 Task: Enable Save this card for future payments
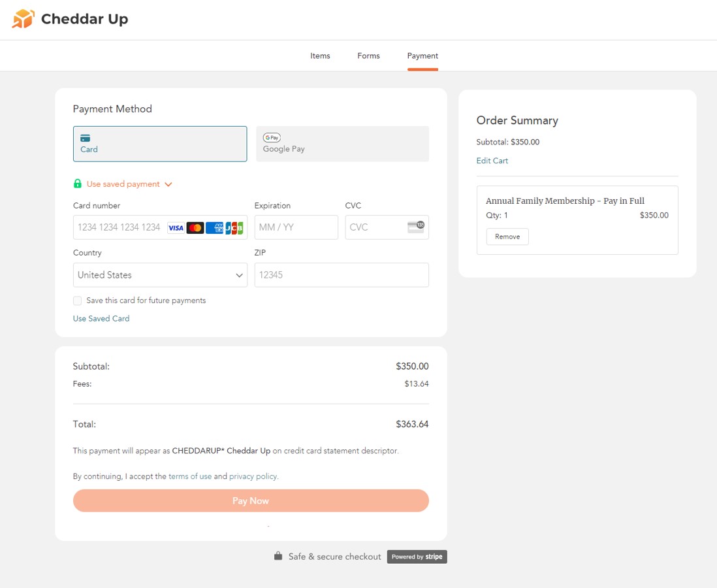pyautogui.click(x=78, y=301)
